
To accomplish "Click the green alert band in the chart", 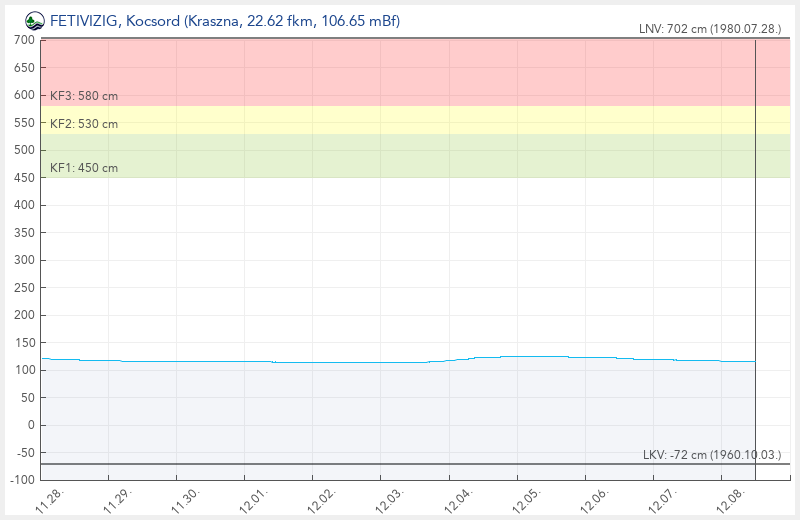I will (400, 156).
